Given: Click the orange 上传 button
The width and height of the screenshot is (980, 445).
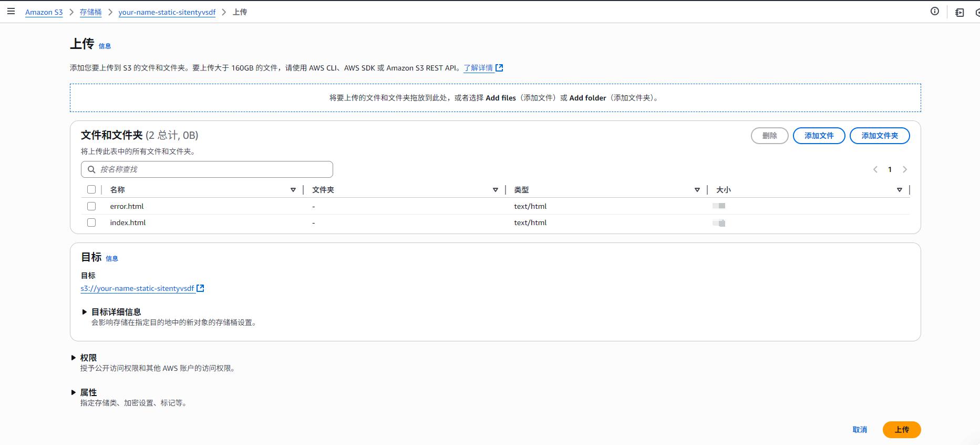Looking at the screenshot, I should point(901,430).
